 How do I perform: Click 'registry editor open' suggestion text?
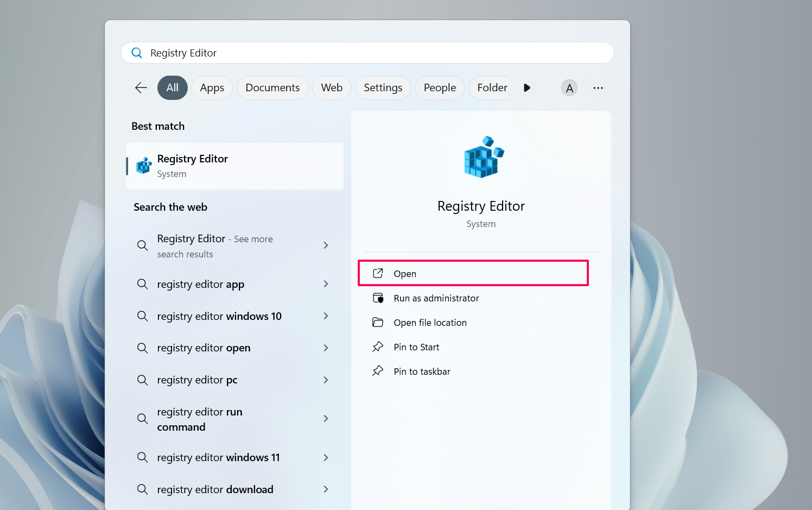204,348
